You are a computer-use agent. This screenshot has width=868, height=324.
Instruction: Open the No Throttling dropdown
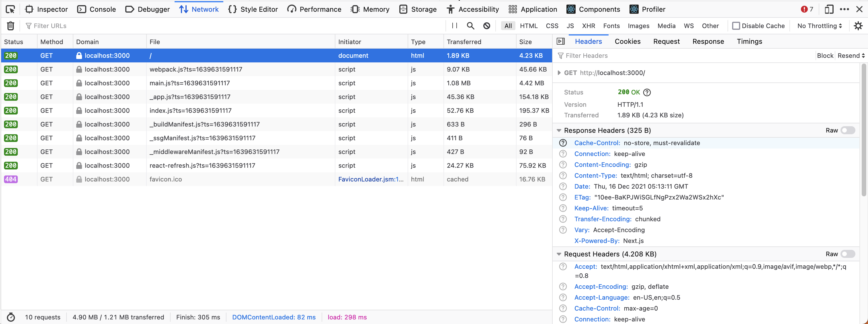819,25
